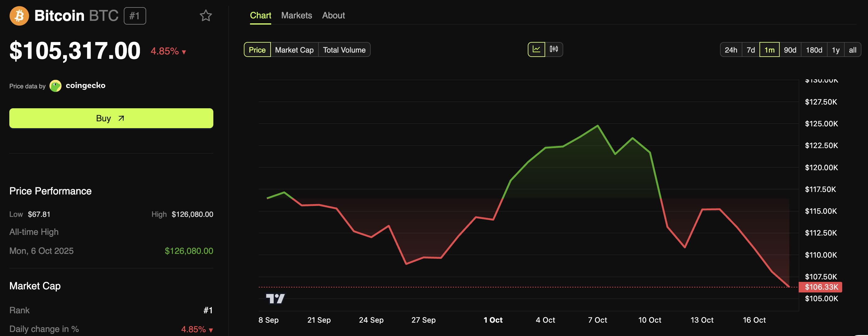The width and height of the screenshot is (868, 336).
Task: Click the arrow icon in Buy button
Action: 121,118
